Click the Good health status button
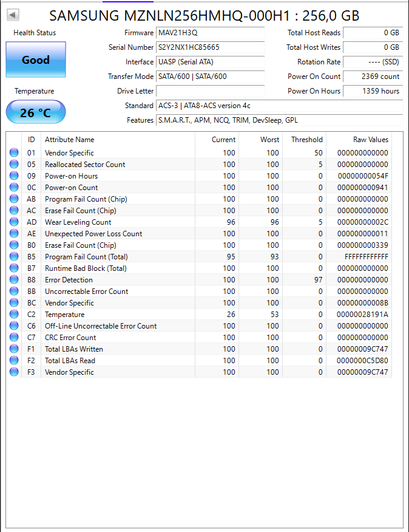409x532 pixels. [36, 60]
